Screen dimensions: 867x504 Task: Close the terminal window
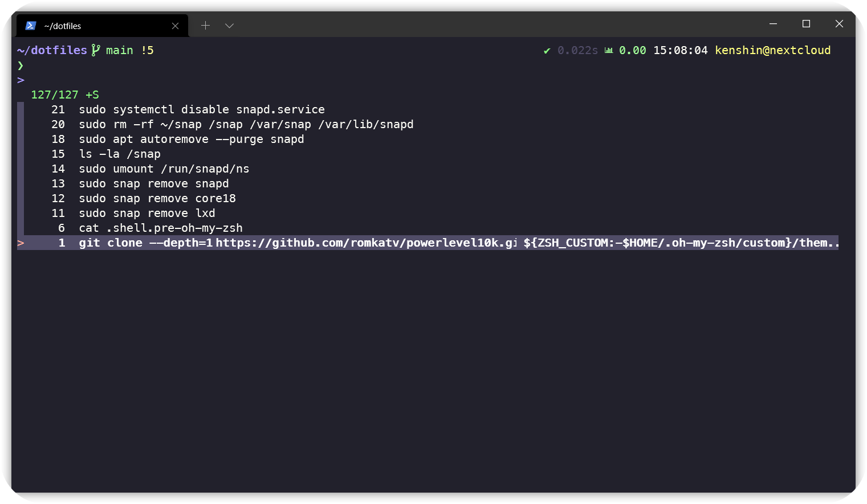coord(839,24)
